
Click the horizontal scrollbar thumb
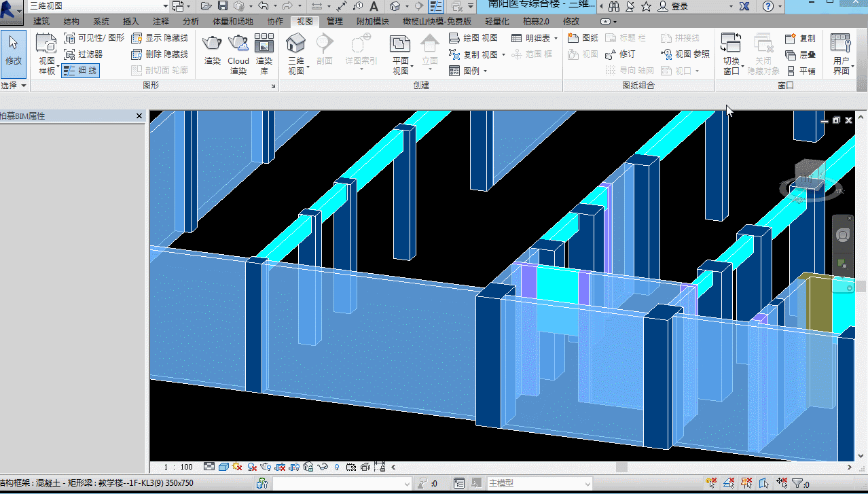pyautogui.click(x=621, y=467)
